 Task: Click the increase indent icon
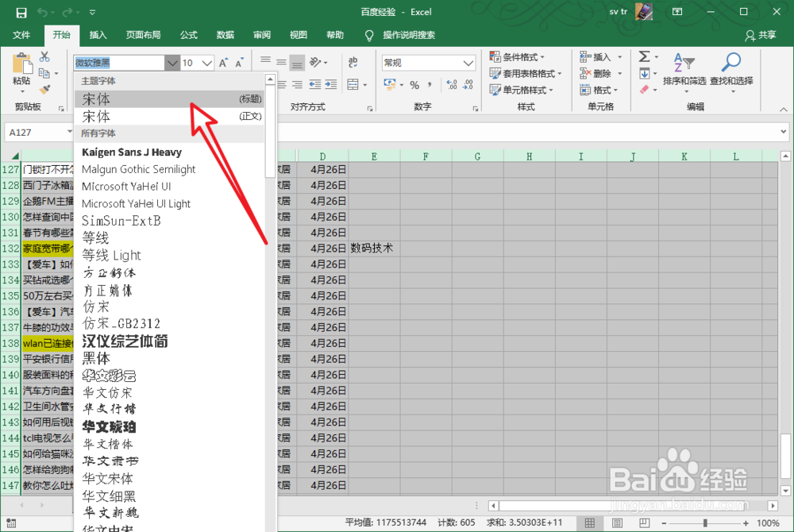(x=331, y=83)
